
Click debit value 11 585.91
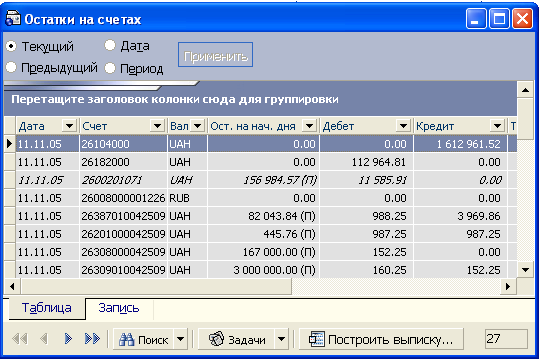click(366, 180)
